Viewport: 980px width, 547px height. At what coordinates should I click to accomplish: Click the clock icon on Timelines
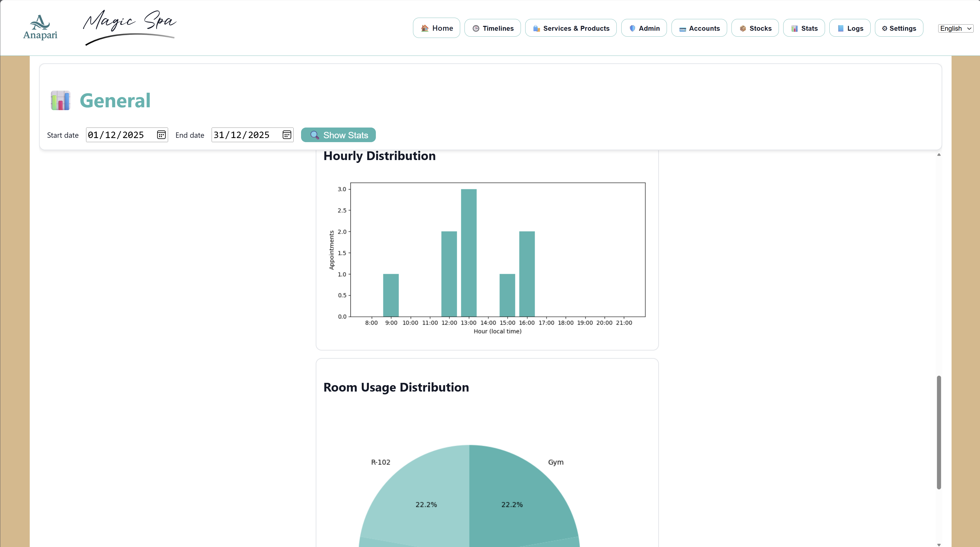pos(476,28)
